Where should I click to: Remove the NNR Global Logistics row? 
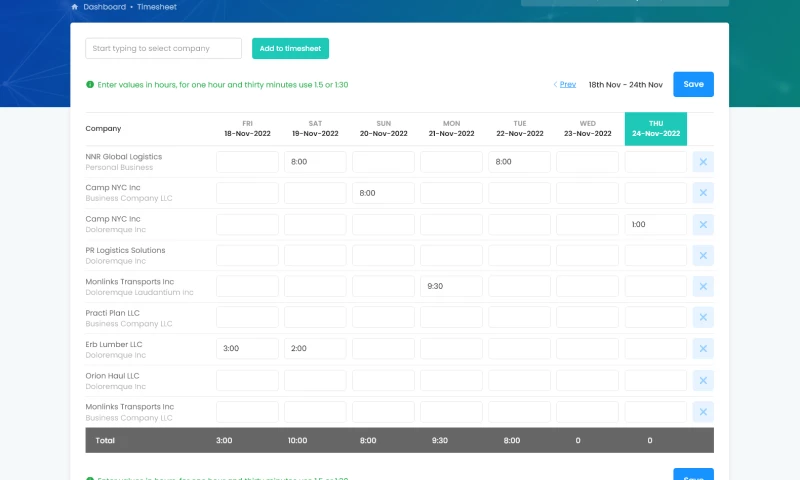(x=703, y=162)
